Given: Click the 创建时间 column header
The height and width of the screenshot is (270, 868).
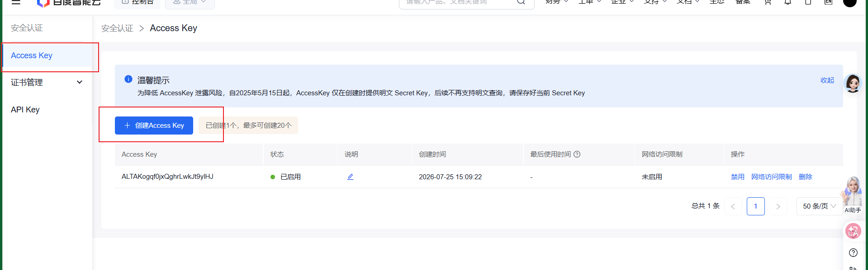Looking at the screenshot, I should pos(432,154).
